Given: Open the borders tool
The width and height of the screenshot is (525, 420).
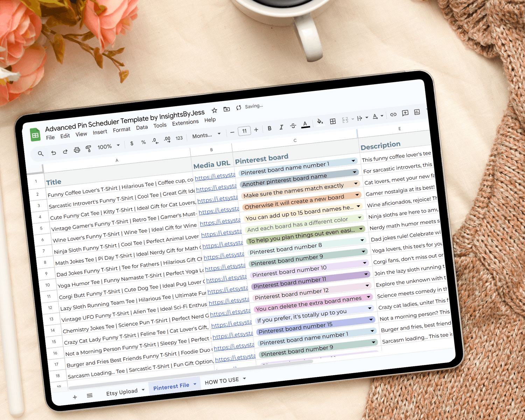Looking at the screenshot, I should pos(333,121).
